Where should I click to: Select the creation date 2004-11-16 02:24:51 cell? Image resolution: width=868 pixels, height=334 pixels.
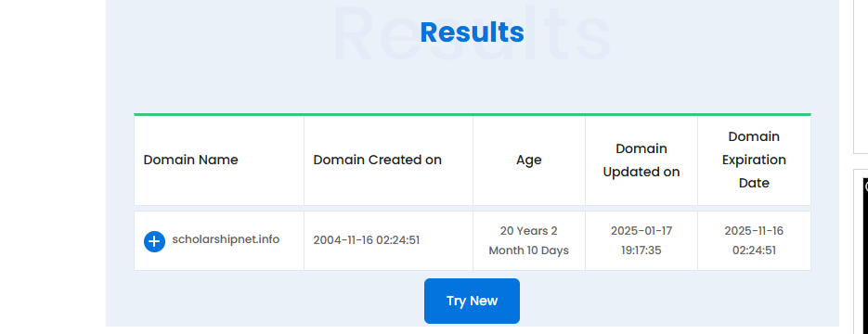point(367,240)
